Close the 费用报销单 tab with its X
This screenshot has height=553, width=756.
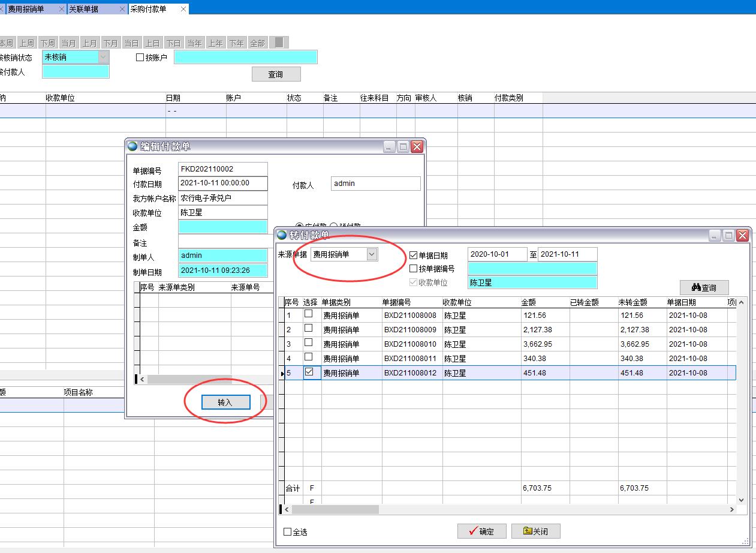pos(61,9)
